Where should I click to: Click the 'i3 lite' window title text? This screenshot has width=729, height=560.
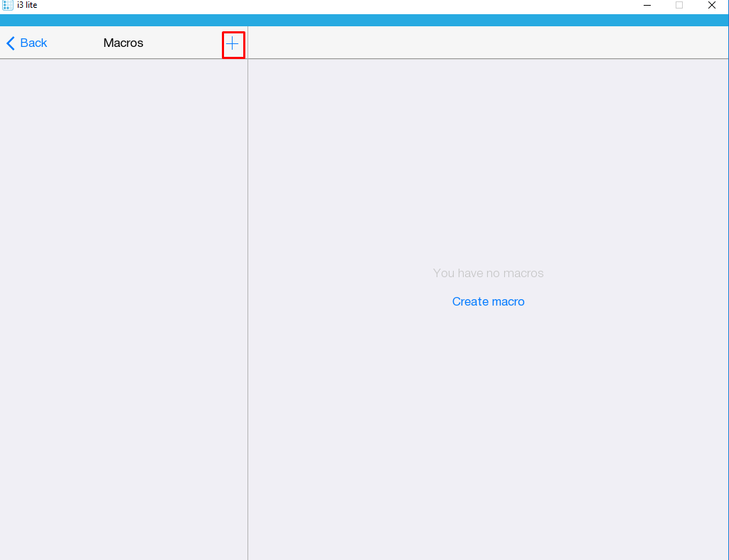27,6
